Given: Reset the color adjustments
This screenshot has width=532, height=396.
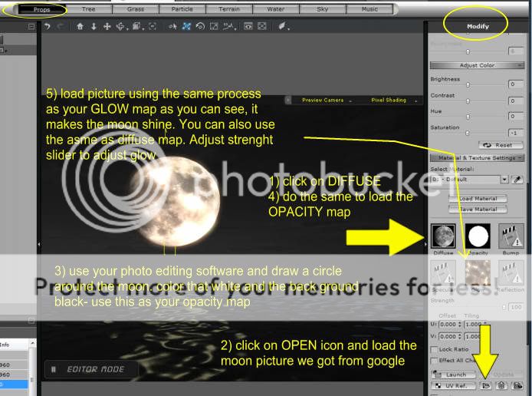Looking at the screenshot, I should [501, 145].
